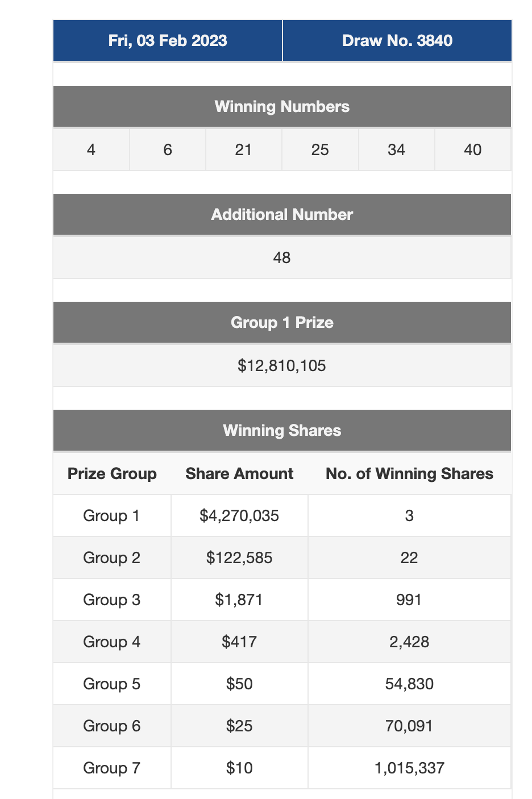Viewport: 532px width, 799px height.
Task: Select the $12,810,105 prize amount
Action: (x=282, y=365)
